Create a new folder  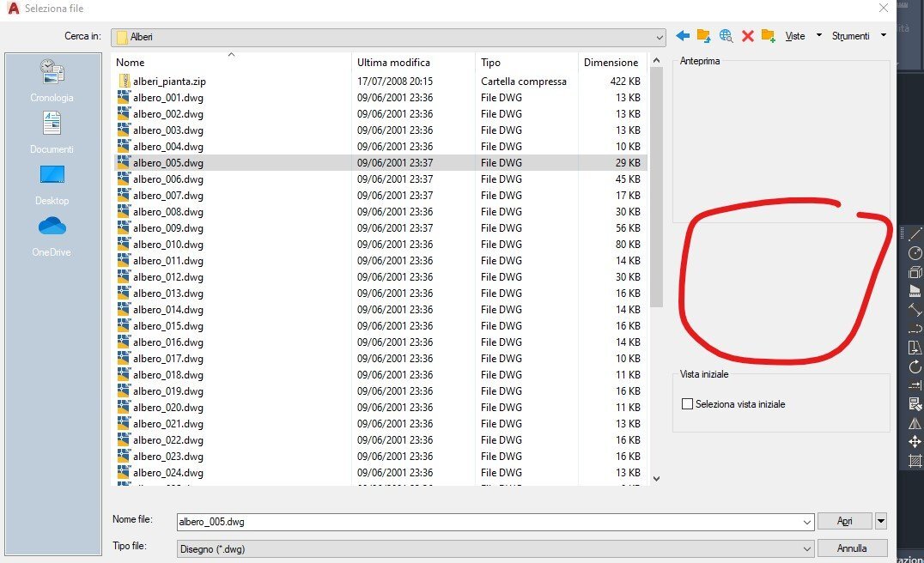pyautogui.click(x=768, y=36)
